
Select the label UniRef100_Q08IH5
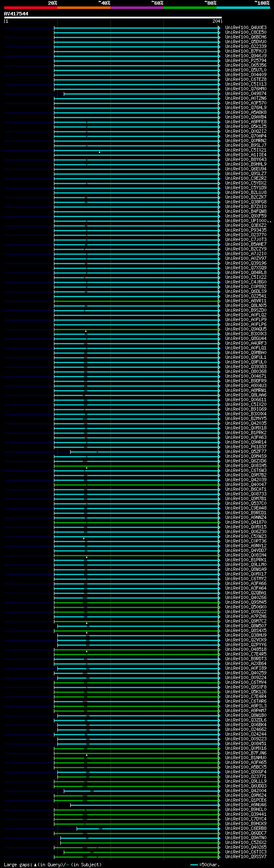(246, 466)
